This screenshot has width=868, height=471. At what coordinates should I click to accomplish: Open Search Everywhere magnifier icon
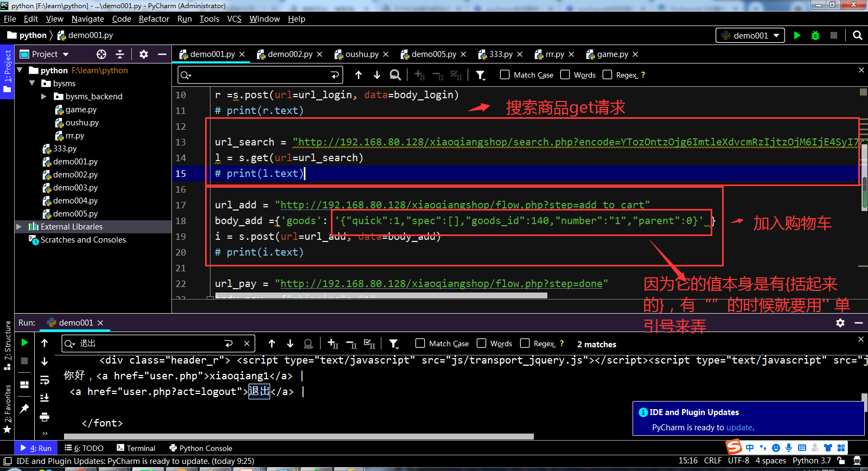coord(858,35)
